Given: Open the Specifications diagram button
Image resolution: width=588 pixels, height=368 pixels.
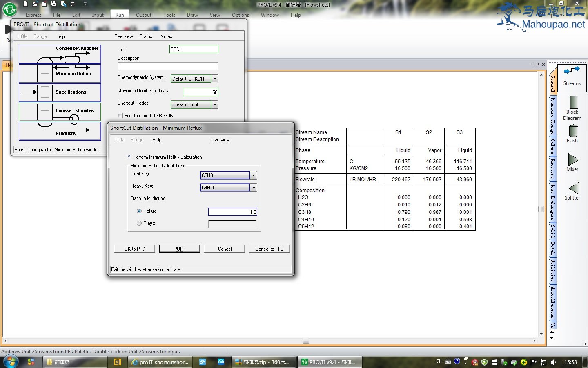Looking at the screenshot, I should [x=60, y=92].
